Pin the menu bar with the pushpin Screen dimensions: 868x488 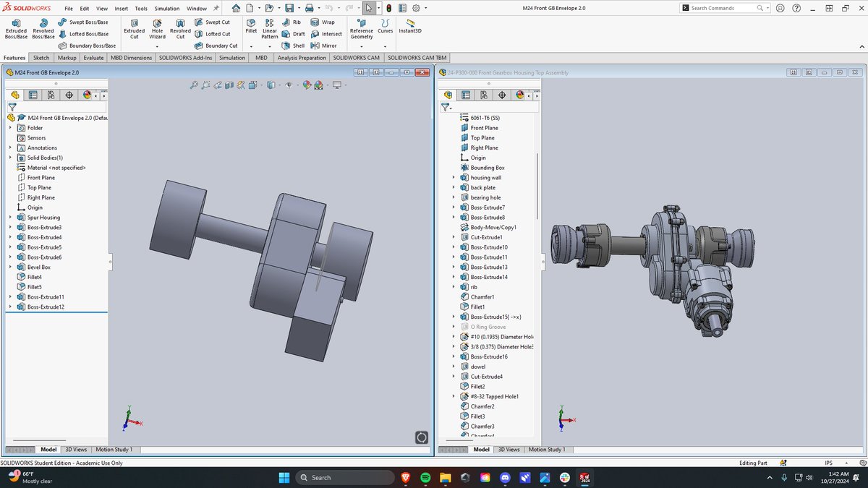(x=216, y=8)
